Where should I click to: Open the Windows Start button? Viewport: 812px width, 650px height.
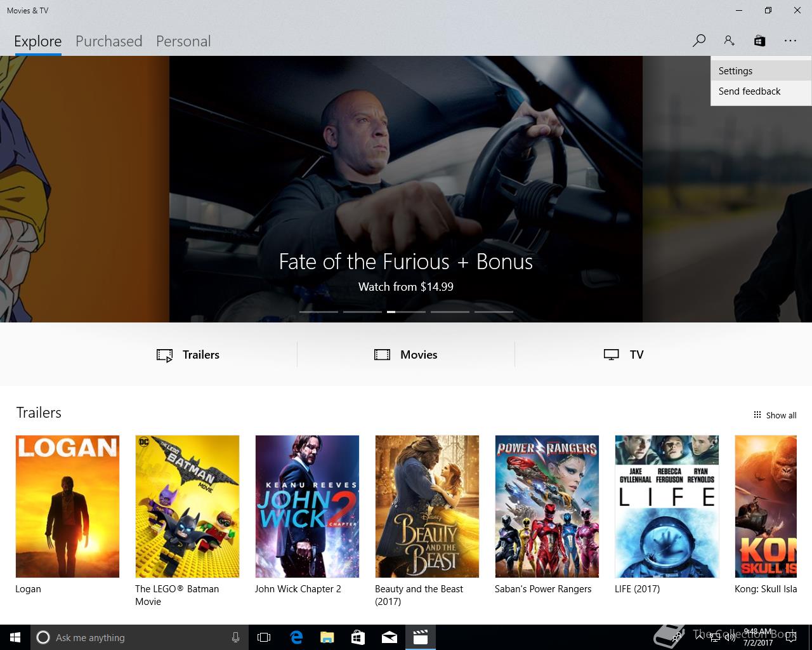tap(15, 637)
